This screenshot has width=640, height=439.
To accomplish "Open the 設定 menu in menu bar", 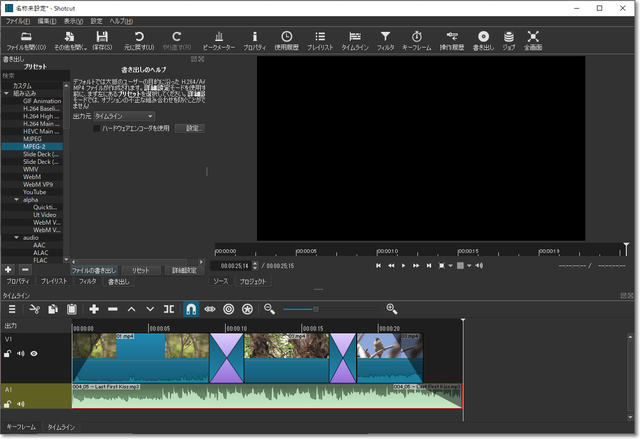I will [96, 20].
